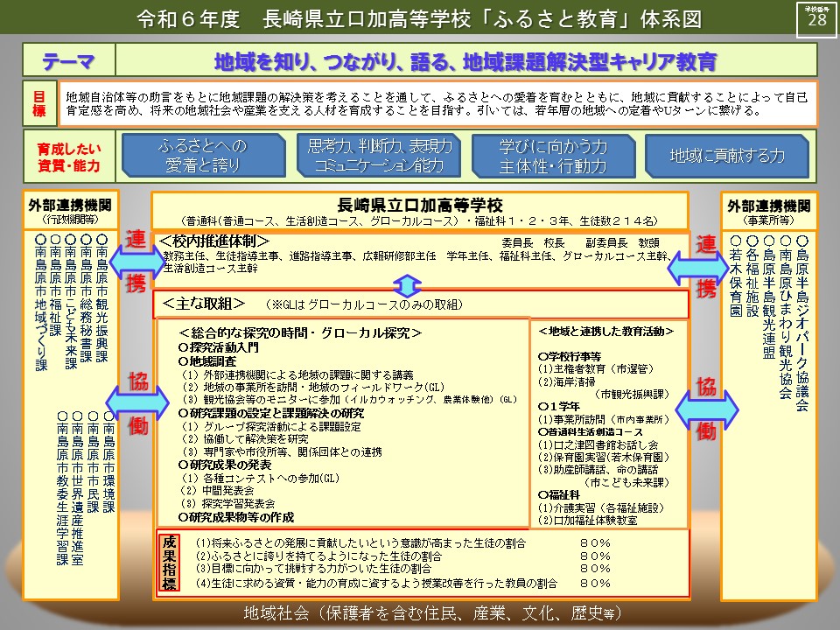
Task: Select the 長崎県立口加高等学校 heading in the center box
Action: coord(420,205)
